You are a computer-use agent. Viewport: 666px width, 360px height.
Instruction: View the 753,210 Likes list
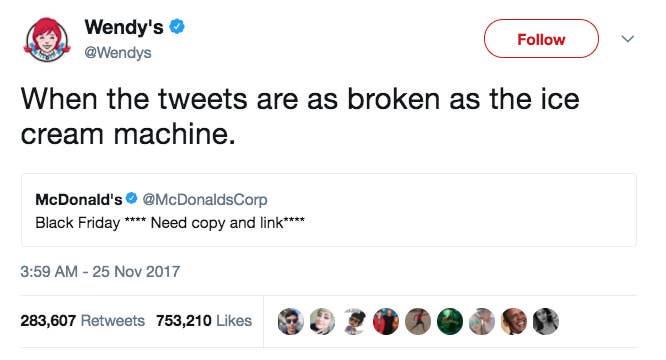pyautogui.click(x=204, y=321)
